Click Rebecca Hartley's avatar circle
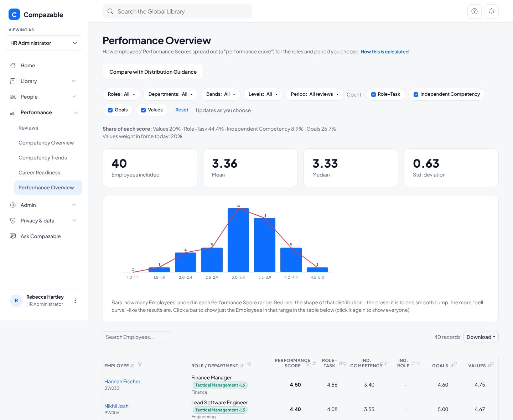 pyautogui.click(x=16, y=301)
